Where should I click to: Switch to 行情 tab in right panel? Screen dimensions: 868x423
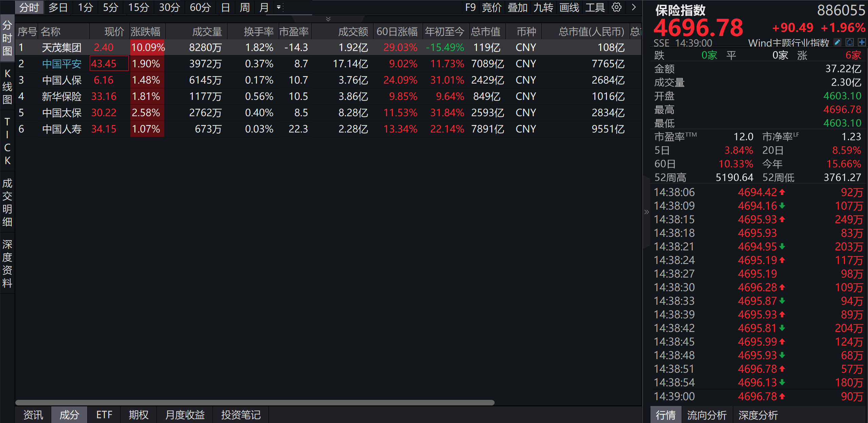(666, 415)
